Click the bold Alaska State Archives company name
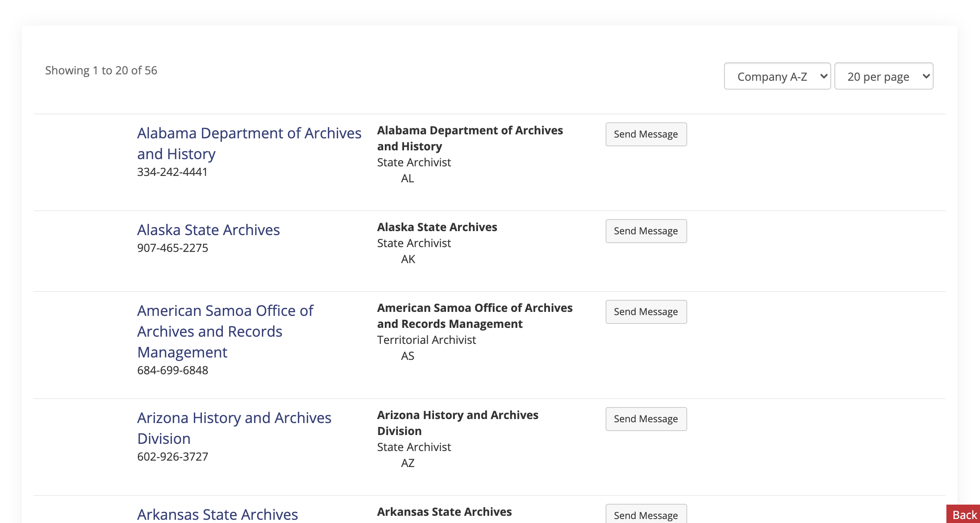 tap(437, 227)
